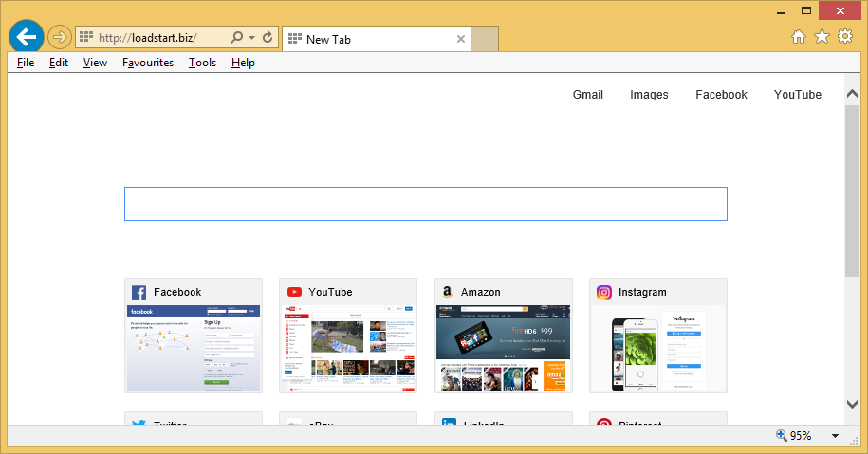This screenshot has width=868, height=454.
Task: Expand the address bar autocomplete dropdown
Action: pyautogui.click(x=251, y=39)
